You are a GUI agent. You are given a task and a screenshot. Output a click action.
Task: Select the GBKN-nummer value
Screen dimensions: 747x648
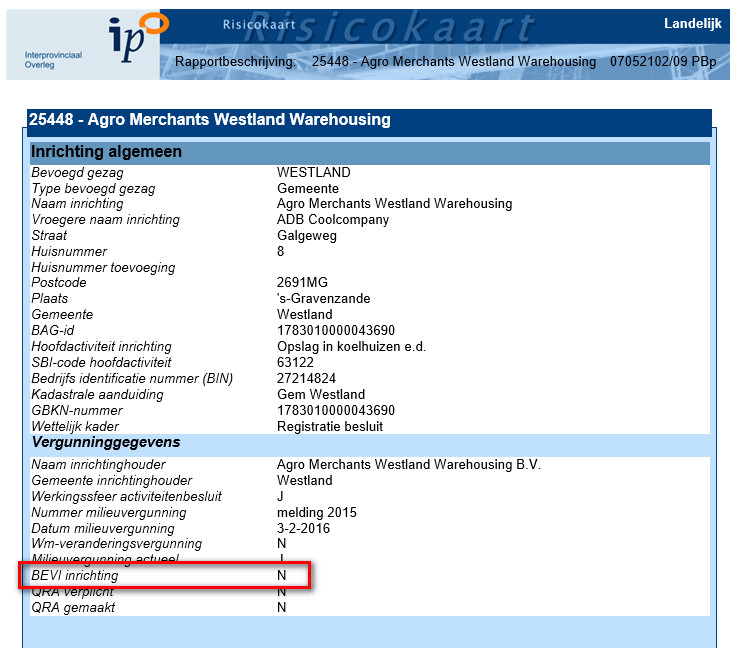click(336, 410)
